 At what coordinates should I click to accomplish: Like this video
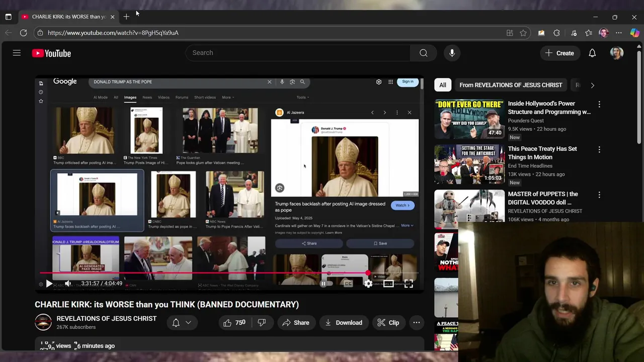pyautogui.click(x=234, y=323)
